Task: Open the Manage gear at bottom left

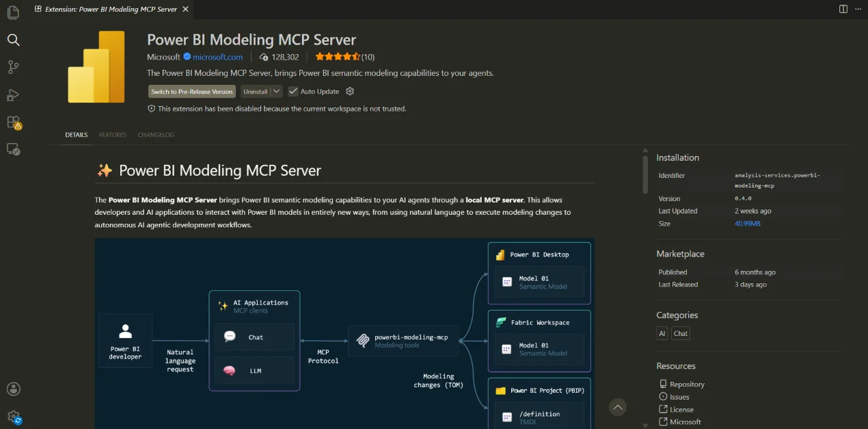Action: pos(14,416)
